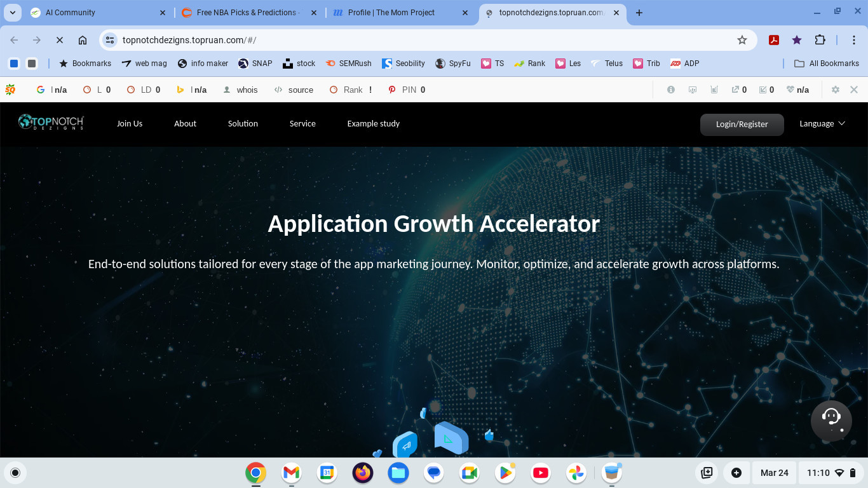
Task: Open Chrome three-dot menu
Action: (854, 40)
